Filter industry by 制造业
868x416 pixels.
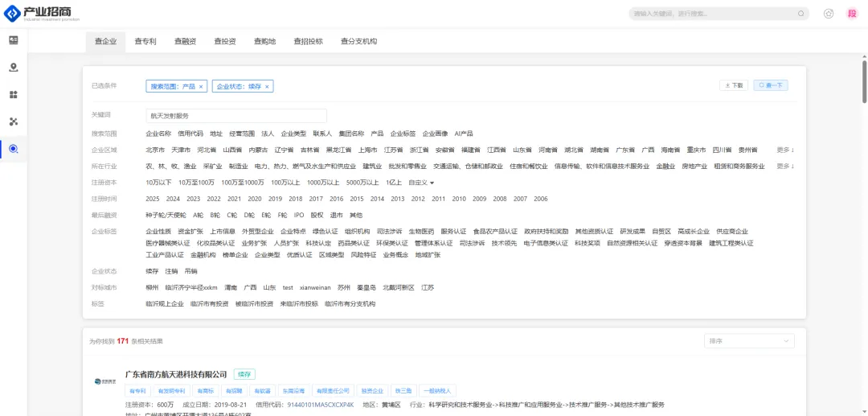click(238, 167)
